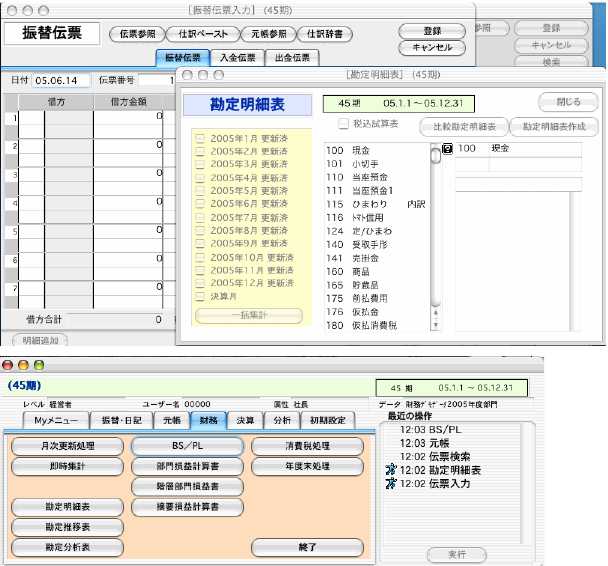Open the 決算 tab in main menu
The width and height of the screenshot is (608, 566).
pyautogui.click(x=245, y=420)
